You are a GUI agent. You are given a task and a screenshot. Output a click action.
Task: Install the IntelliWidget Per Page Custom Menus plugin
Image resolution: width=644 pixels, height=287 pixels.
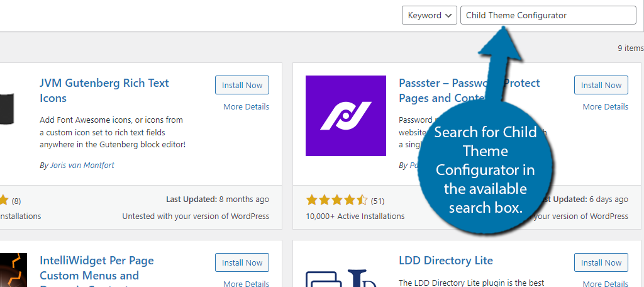tap(242, 262)
